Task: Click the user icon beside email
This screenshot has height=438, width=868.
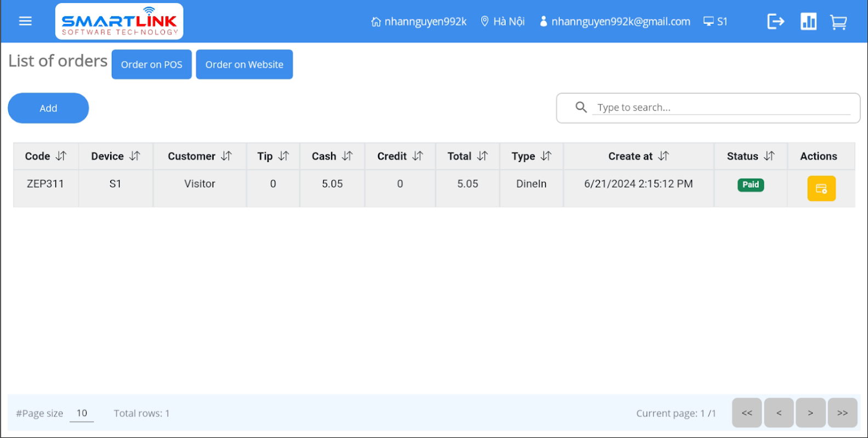Action: pos(544,21)
